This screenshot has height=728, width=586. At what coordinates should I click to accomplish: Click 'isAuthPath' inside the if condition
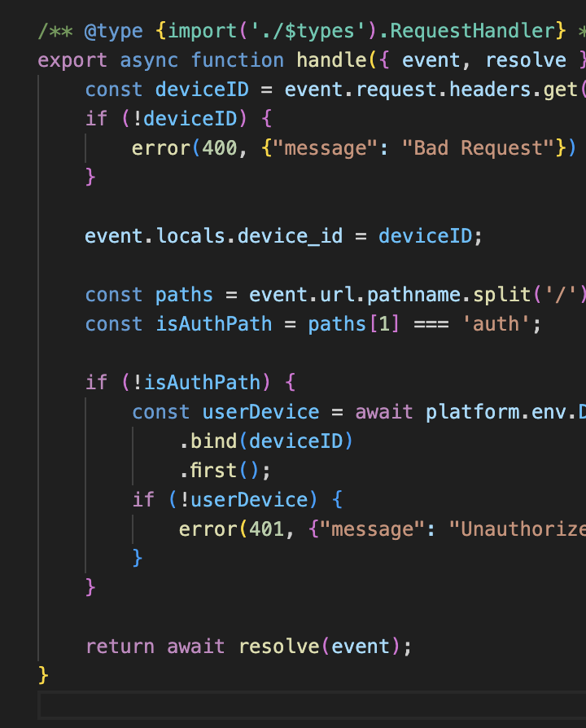coord(203,383)
